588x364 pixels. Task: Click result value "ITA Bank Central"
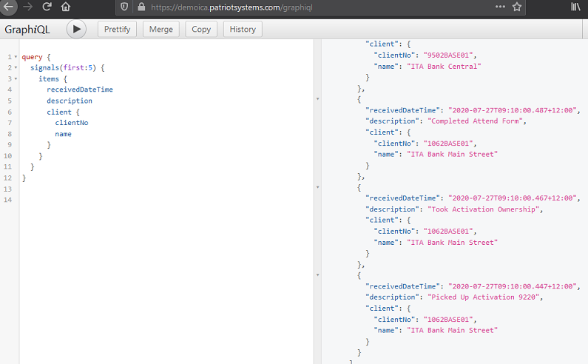click(444, 67)
